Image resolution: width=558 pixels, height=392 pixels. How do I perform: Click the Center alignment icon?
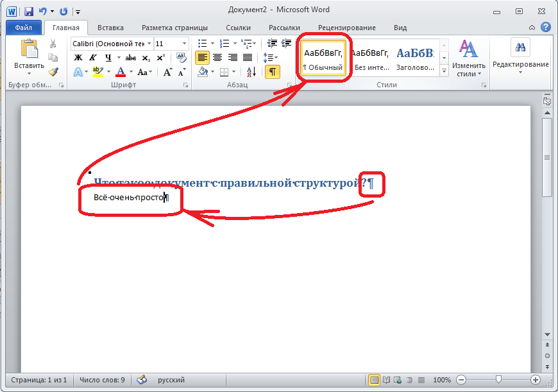pos(217,57)
